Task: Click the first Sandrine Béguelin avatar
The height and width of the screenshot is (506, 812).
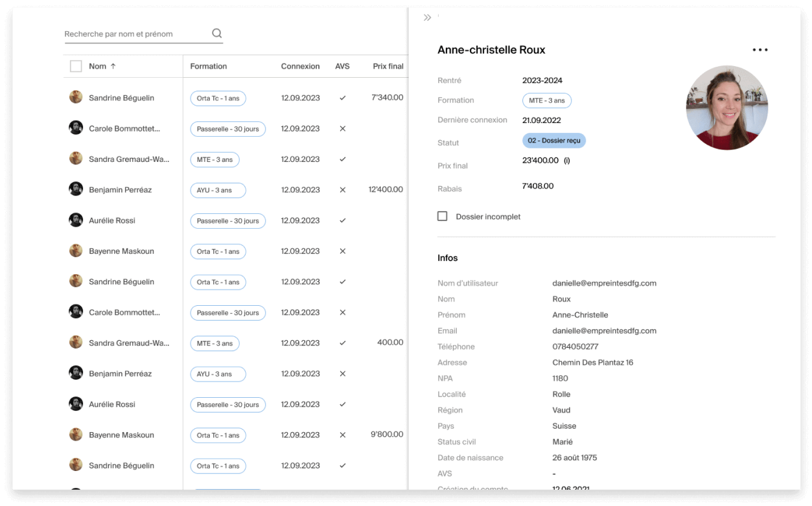Action: [76, 97]
